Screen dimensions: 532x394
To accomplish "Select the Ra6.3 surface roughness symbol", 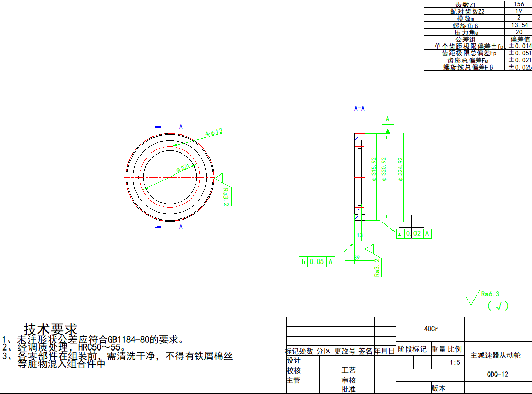I will [x=483, y=296].
